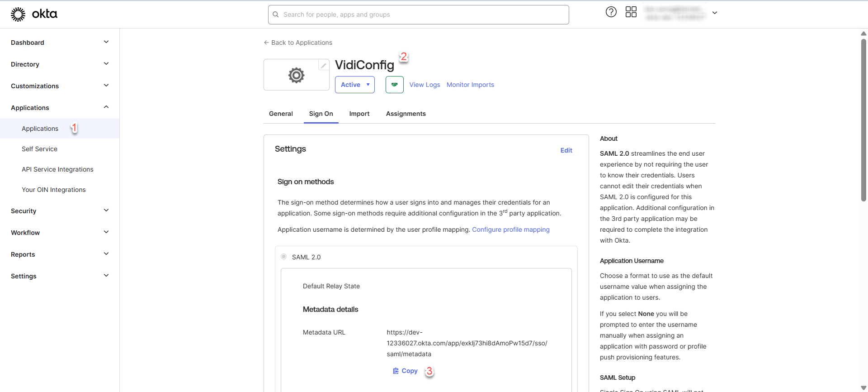868x392 pixels.
Task: Click the pencil edit logo icon
Action: coord(324,65)
